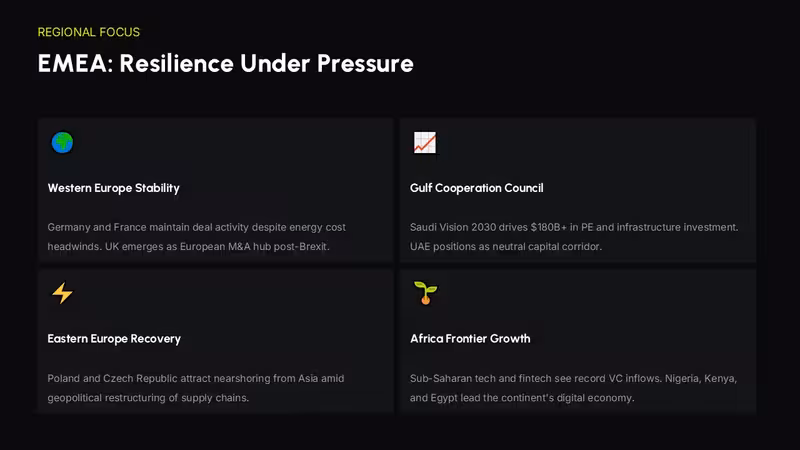
Task: Select the Gulf Cooperation Council heading
Action: pos(477,188)
